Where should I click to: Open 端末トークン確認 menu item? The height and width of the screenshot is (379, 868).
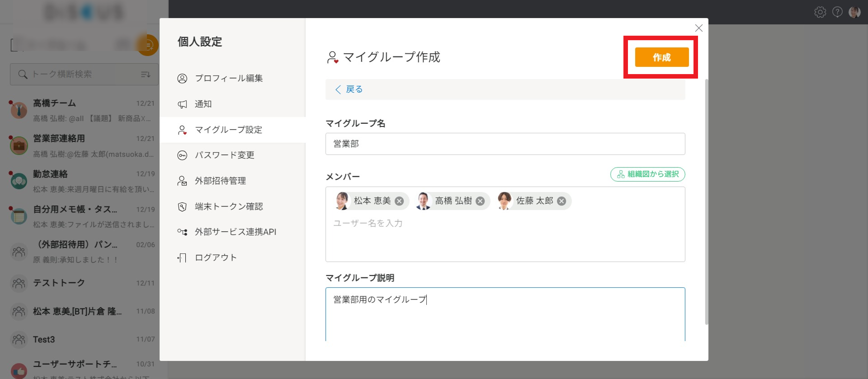click(229, 206)
